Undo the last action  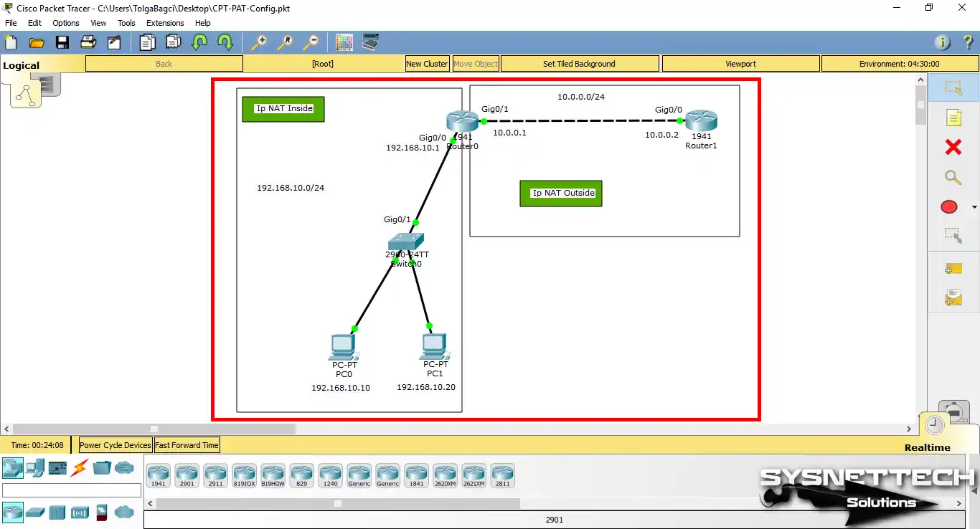pos(199,42)
